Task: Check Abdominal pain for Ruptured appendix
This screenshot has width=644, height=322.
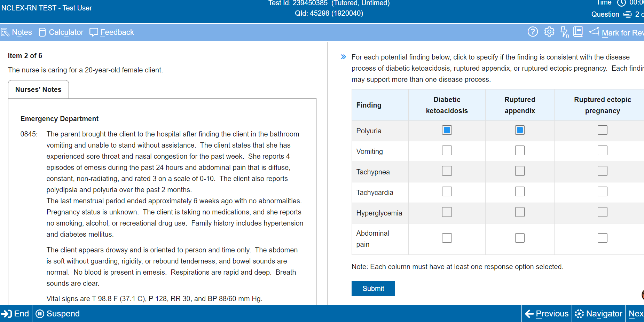Action: click(x=520, y=238)
